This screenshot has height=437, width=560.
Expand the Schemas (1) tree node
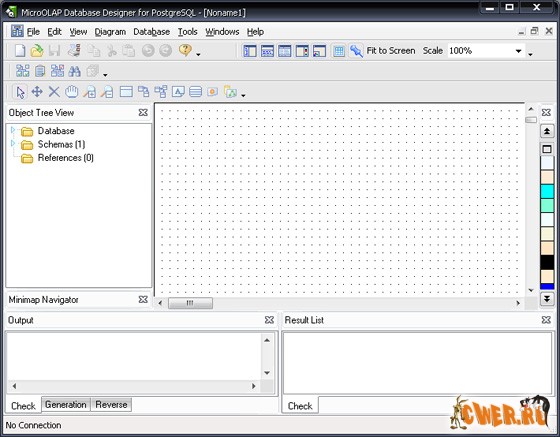[x=13, y=144]
